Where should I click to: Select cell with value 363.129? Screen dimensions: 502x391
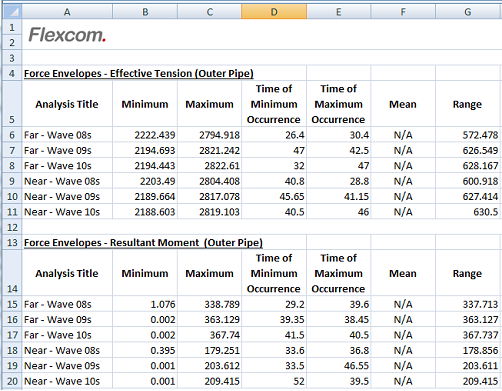click(210, 319)
